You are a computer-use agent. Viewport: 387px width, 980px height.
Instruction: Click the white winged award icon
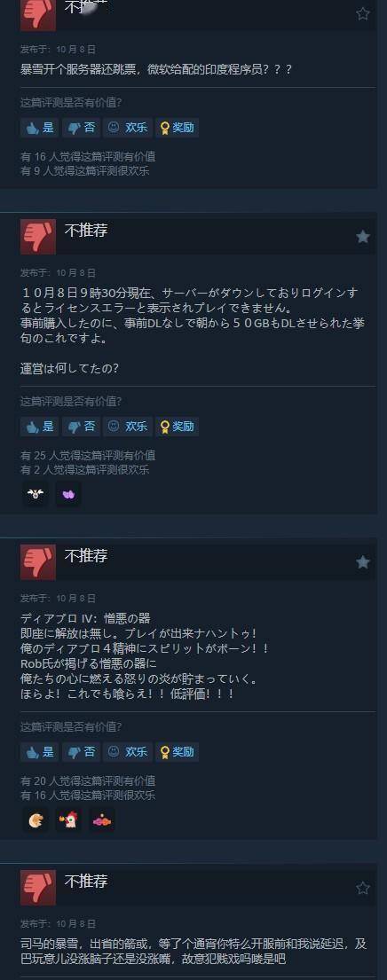point(36,494)
